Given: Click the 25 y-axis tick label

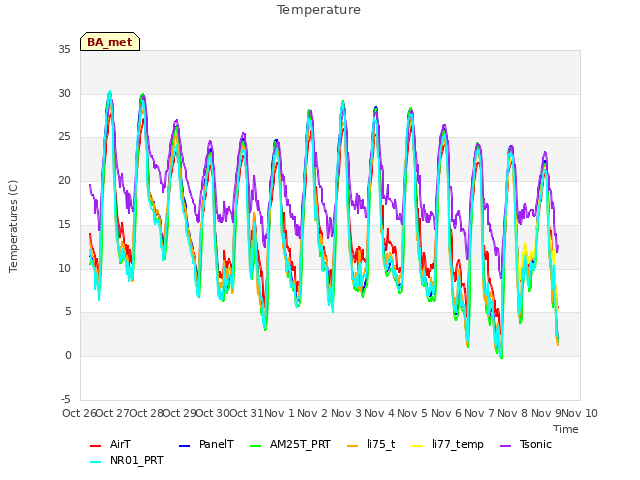Looking at the screenshot, I should (x=64, y=137).
